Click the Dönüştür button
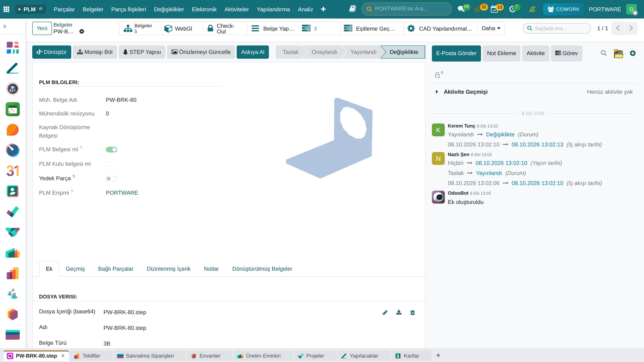The width and height of the screenshot is (644, 362). 52,52
